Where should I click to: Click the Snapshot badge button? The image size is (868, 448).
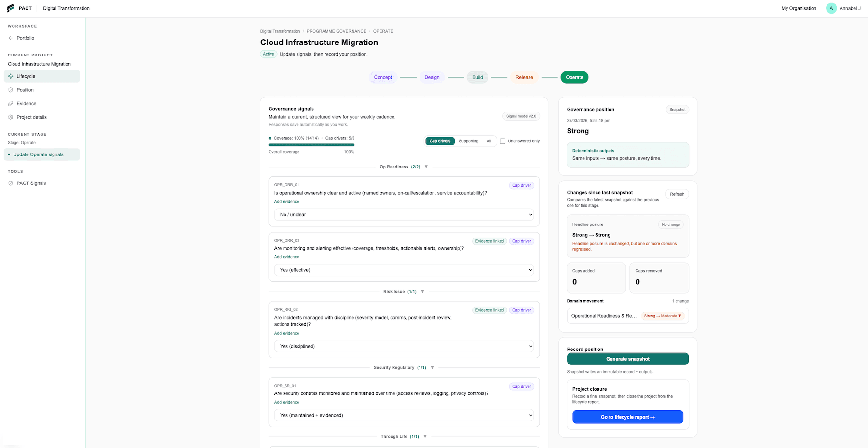click(677, 110)
